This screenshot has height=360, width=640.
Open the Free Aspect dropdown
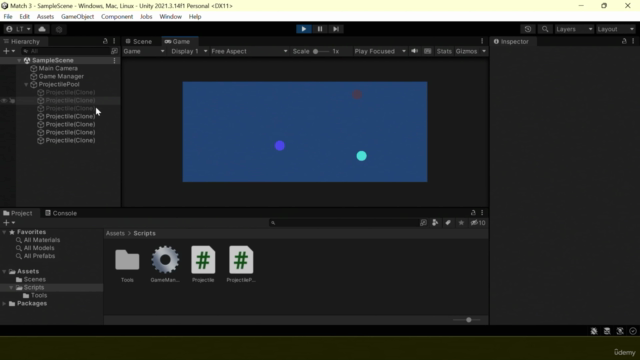[249, 51]
